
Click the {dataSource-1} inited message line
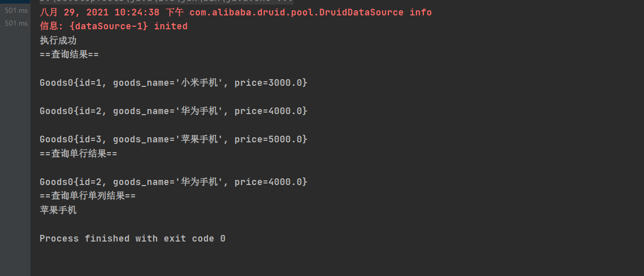tap(114, 26)
